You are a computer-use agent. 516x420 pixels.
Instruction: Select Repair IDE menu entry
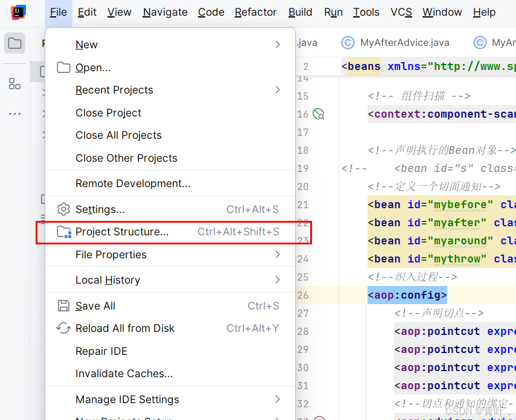pos(170,351)
